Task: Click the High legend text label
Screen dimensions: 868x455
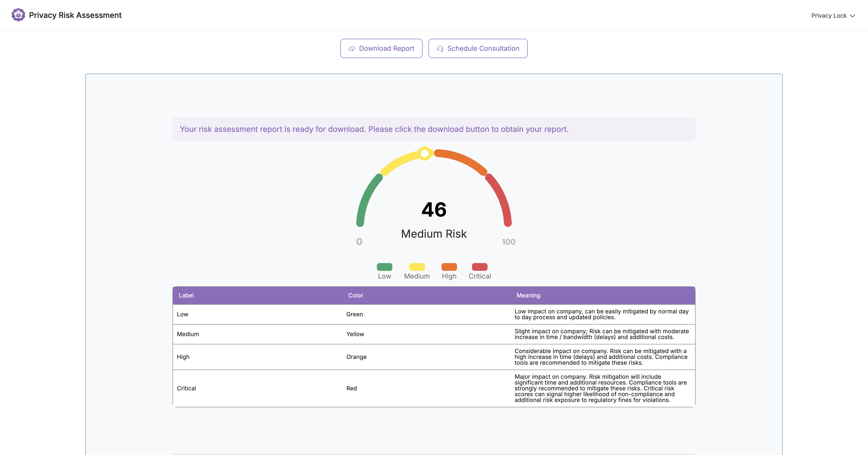Action: (x=449, y=276)
